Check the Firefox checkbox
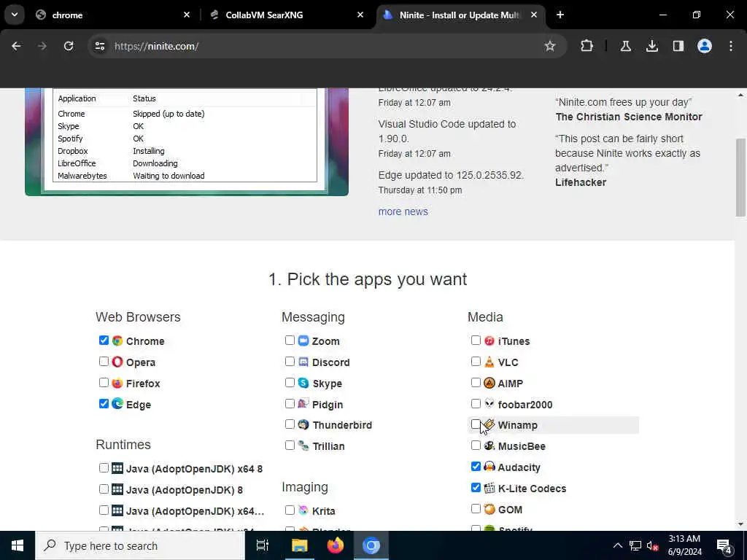This screenshot has width=747, height=560. [104, 382]
